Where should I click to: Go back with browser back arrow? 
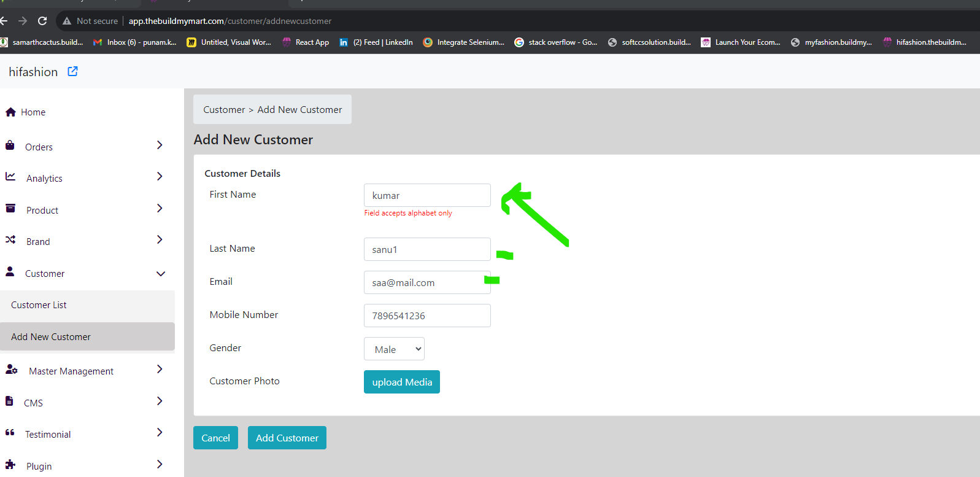coord(4,21)
